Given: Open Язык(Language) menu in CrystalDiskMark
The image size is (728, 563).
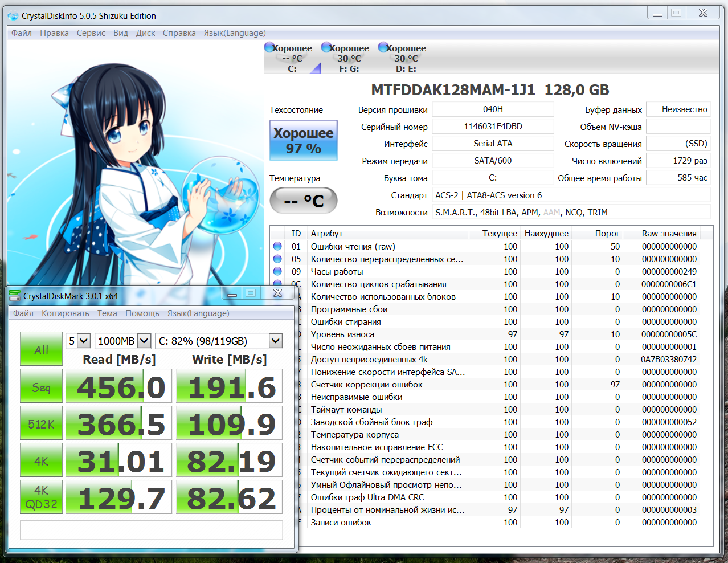Looking at the screenshot, I should click(x=198, y=313).
